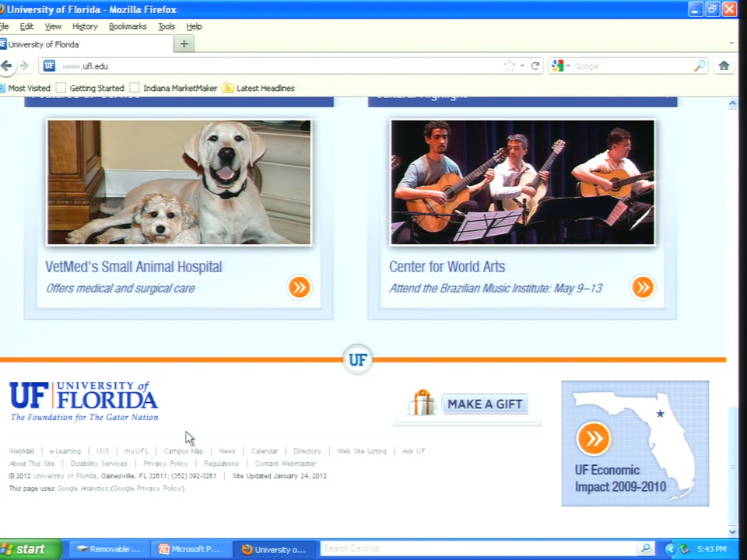This screenshot has height=560, width=747.
Task: Open the Campus Map footer link
Action: [184, 451]
